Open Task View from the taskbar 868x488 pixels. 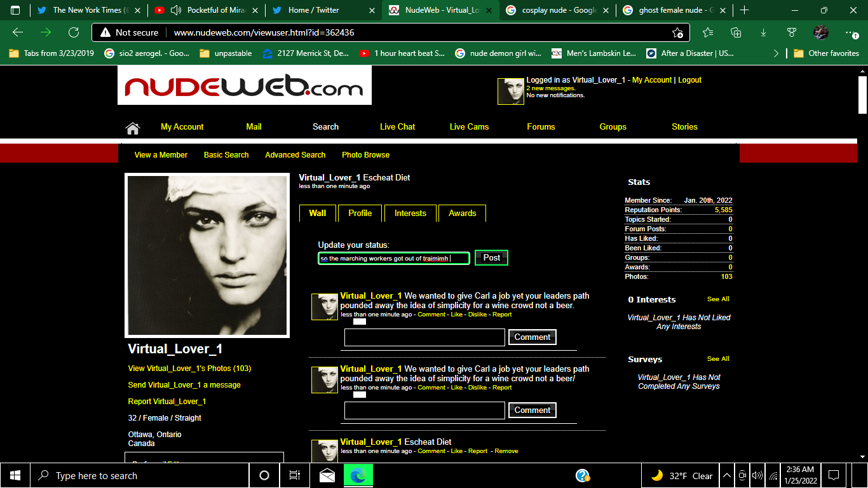click(x=295, y=475)
